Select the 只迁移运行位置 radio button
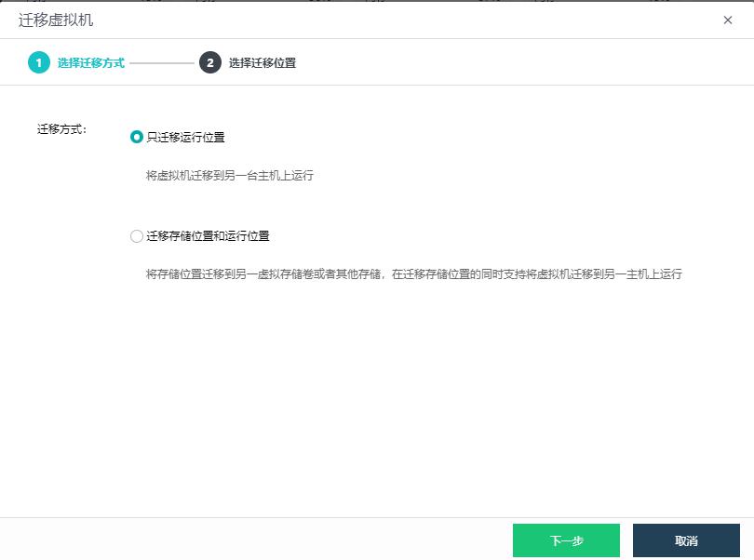Viewport: 754px width, 560px height. click(x=137, y=137)
